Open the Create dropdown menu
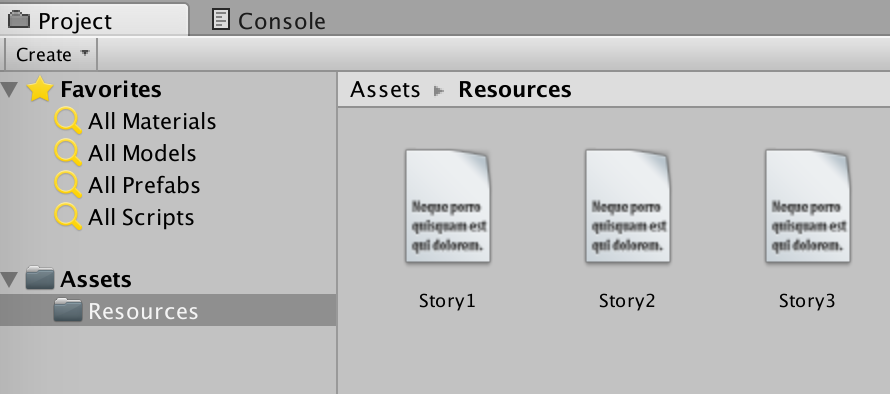 pos(51,55)
